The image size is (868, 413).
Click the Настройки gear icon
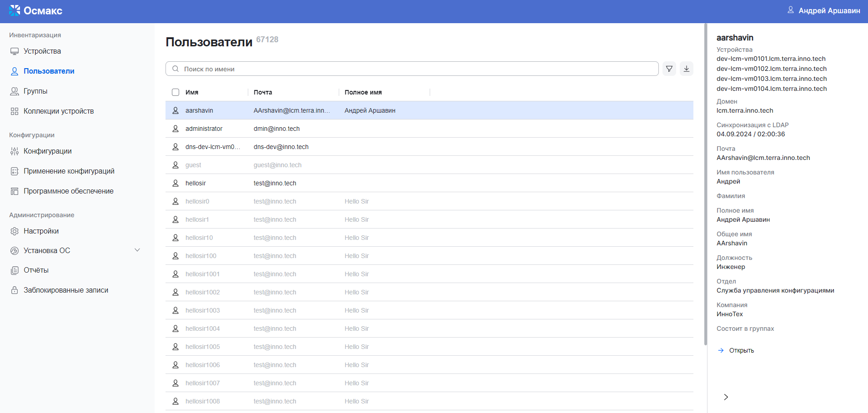click(15, 231)
